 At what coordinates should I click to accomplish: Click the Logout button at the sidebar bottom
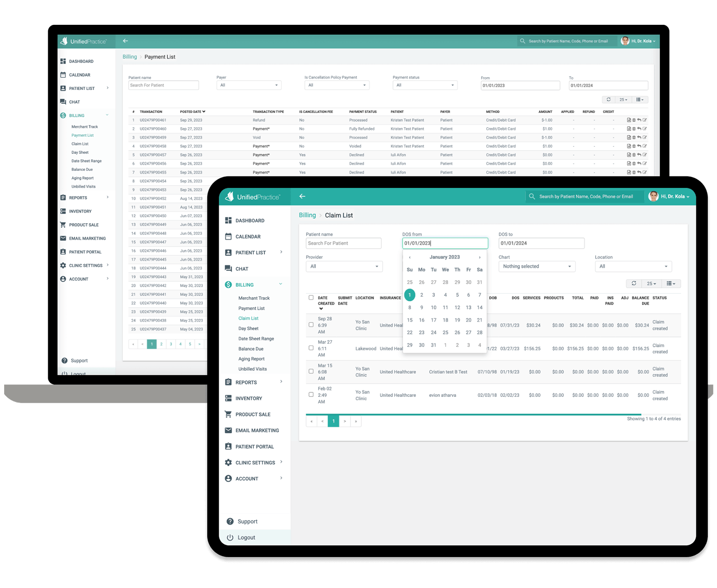point(246,537)
